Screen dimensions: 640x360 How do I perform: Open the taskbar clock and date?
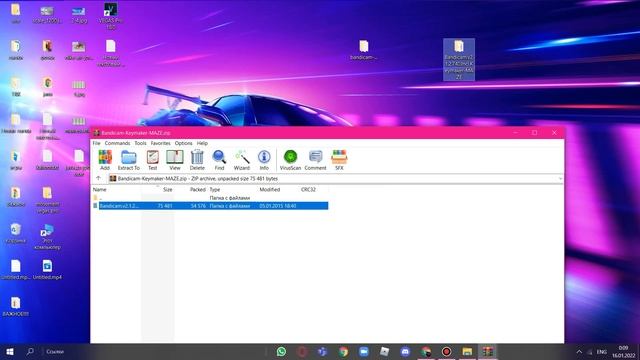(623, 351)
